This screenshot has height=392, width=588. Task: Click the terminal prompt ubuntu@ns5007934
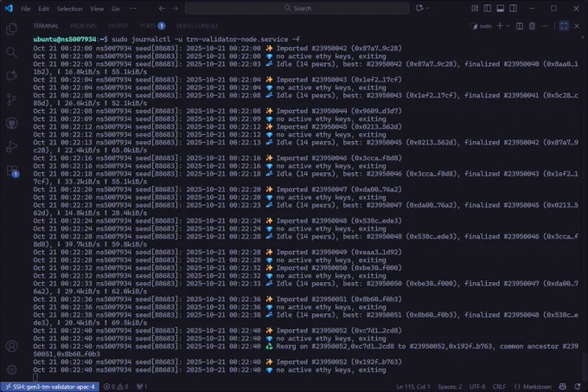click(x=65, y=40)
